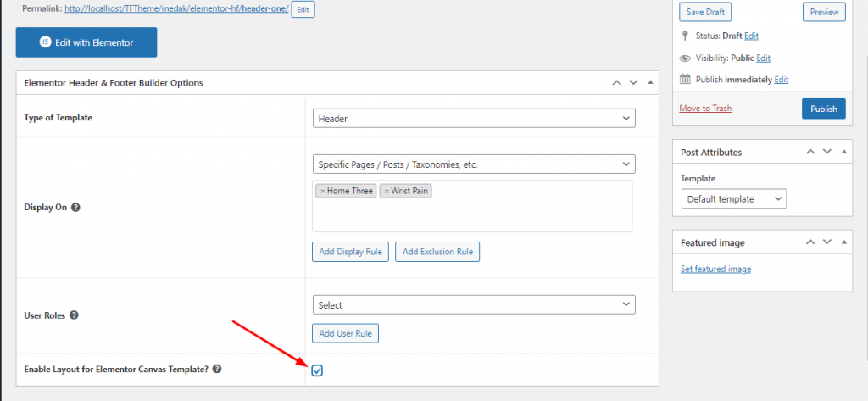
Task: Open the Default template dropdown
Action: [733, 198]
